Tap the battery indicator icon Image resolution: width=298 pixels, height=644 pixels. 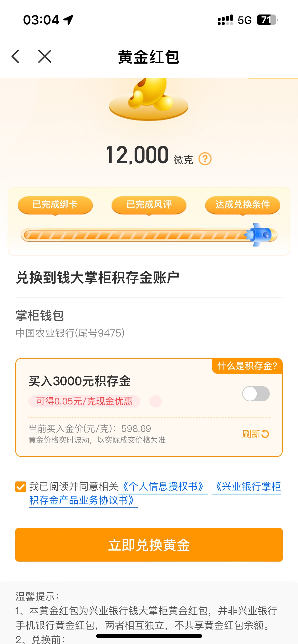point(267,20)
